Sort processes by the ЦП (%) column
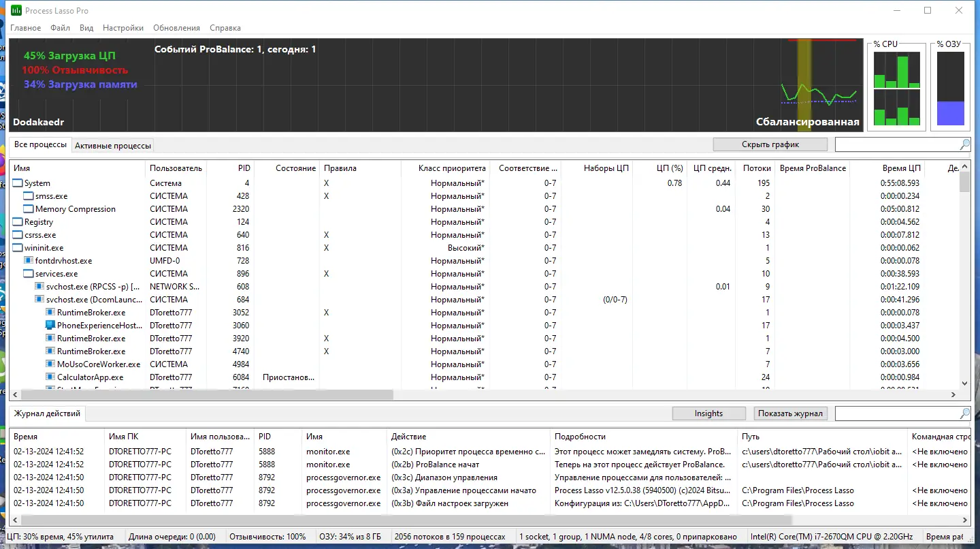The width and height of the screenshot is (980, 549). tap(659, 168)
